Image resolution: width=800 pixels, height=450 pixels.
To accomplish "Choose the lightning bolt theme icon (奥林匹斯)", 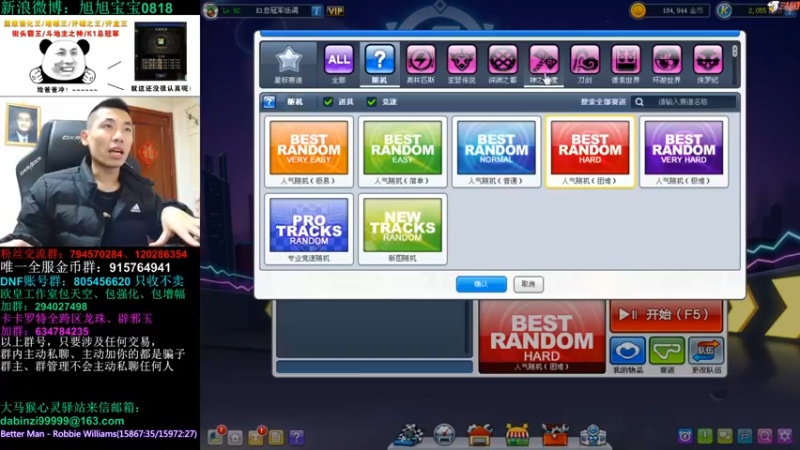I will [421, 64].
